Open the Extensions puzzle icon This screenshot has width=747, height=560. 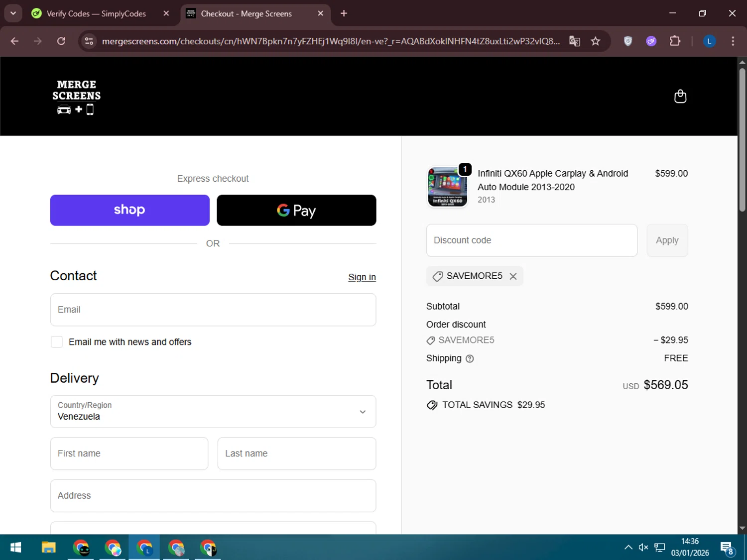[675, 41]
